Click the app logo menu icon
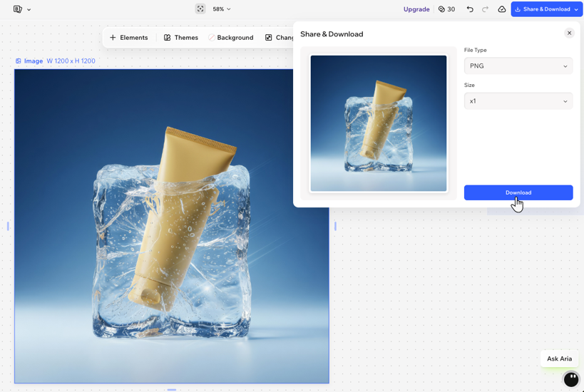The width and height of the screenshot is (584, 392). coord(18,9)
